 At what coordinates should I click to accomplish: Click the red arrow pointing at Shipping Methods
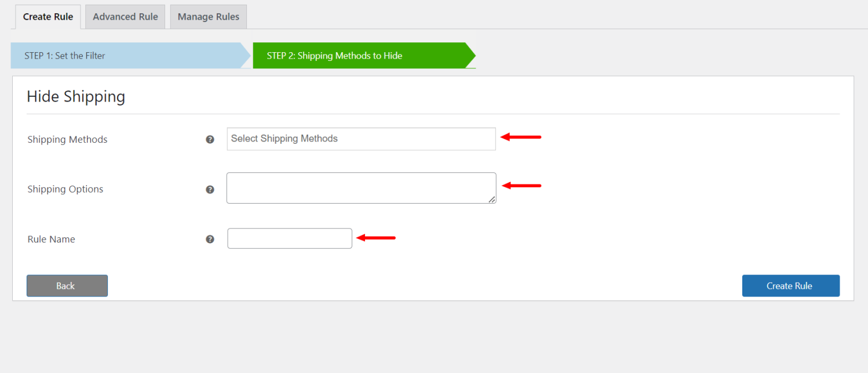(x=520, y=137)
